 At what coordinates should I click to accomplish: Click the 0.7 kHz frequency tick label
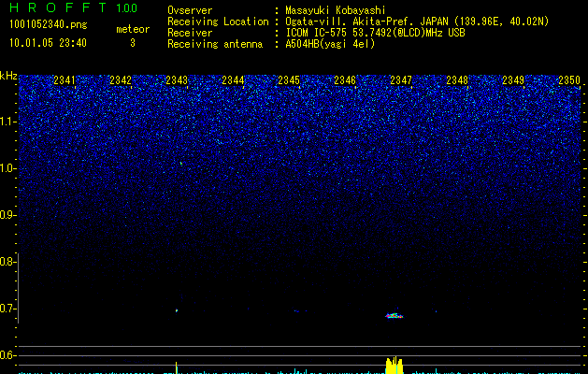7,309
